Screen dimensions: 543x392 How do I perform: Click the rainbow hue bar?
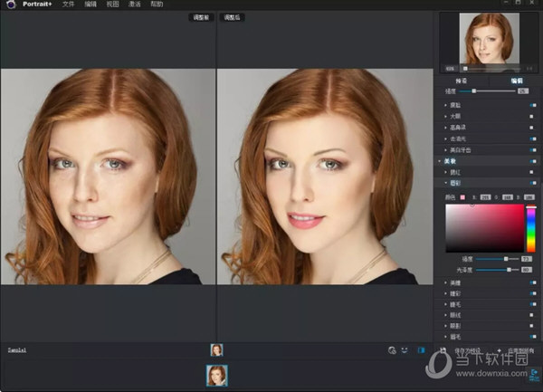531,229
